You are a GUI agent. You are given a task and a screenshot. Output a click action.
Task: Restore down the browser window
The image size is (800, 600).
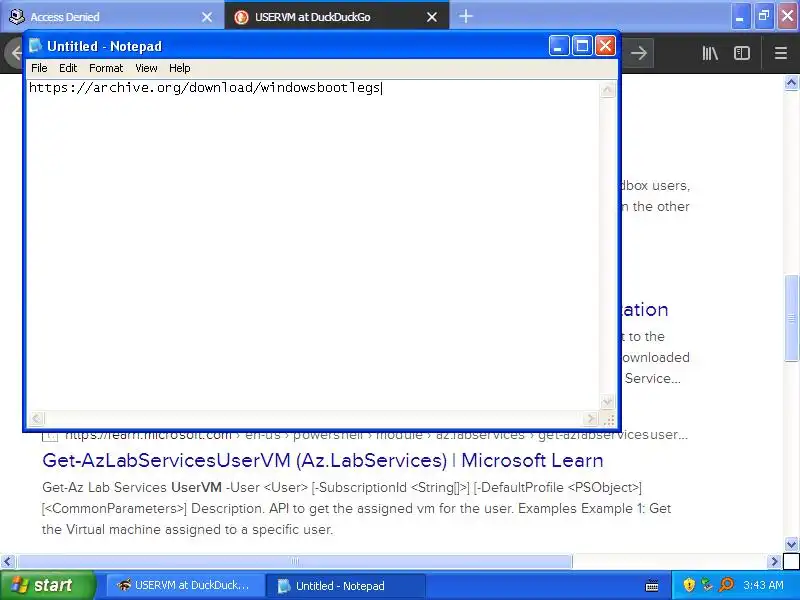(764, 16)
